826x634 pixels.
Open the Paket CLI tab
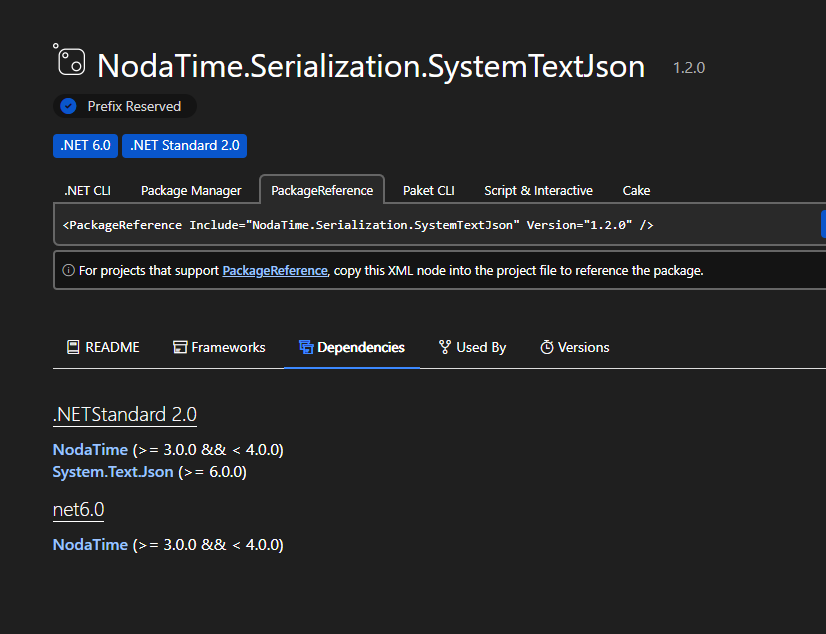(429, 190)
